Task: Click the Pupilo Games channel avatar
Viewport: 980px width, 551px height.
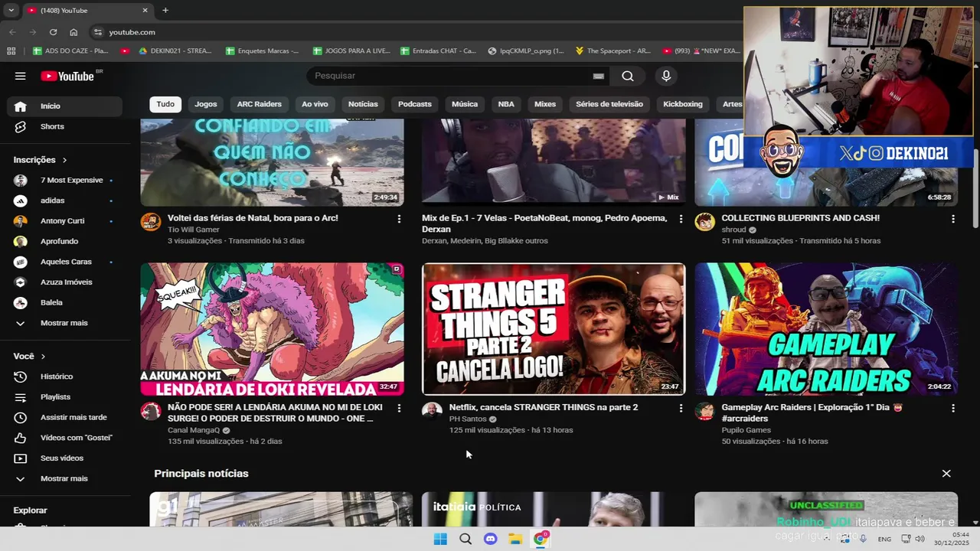Action: 704,411
